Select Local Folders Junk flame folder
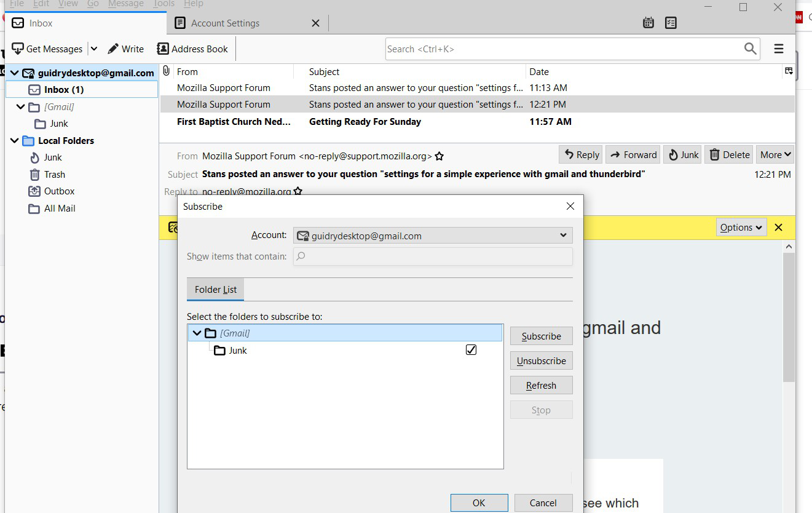The height and width of the screenshot is (513, 812). pyautogui.click(x=53, y=157)
